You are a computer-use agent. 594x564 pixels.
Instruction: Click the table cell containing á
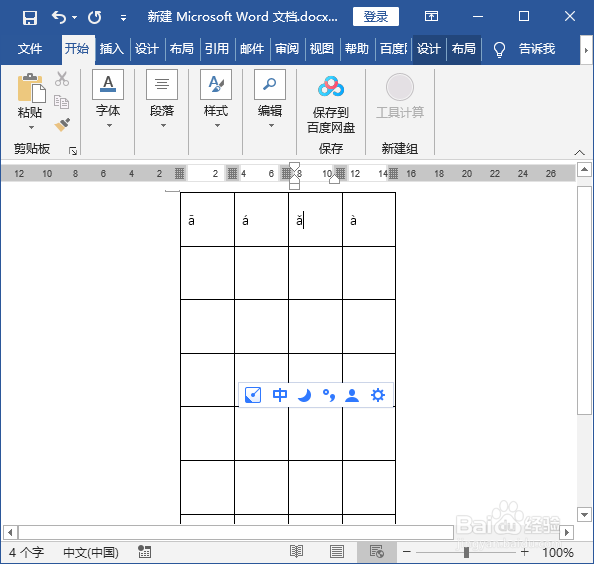261,220
